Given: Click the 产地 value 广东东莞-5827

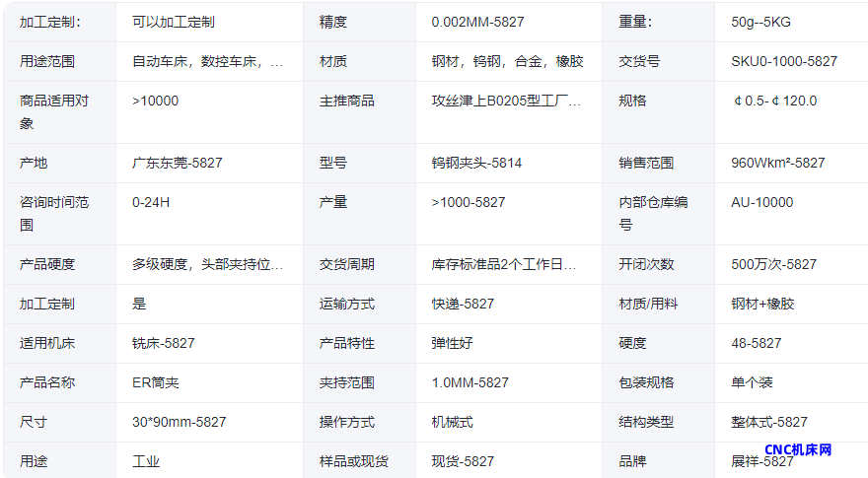Looking at the screenshot, I should pyautogui.click(x=177, y=163).
